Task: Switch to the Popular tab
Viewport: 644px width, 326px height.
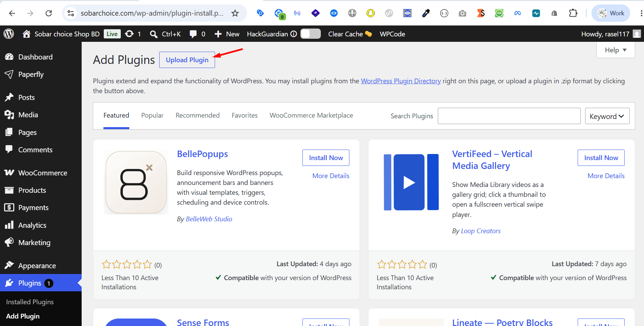Action: pyautogui.click(x=152, y=116)
